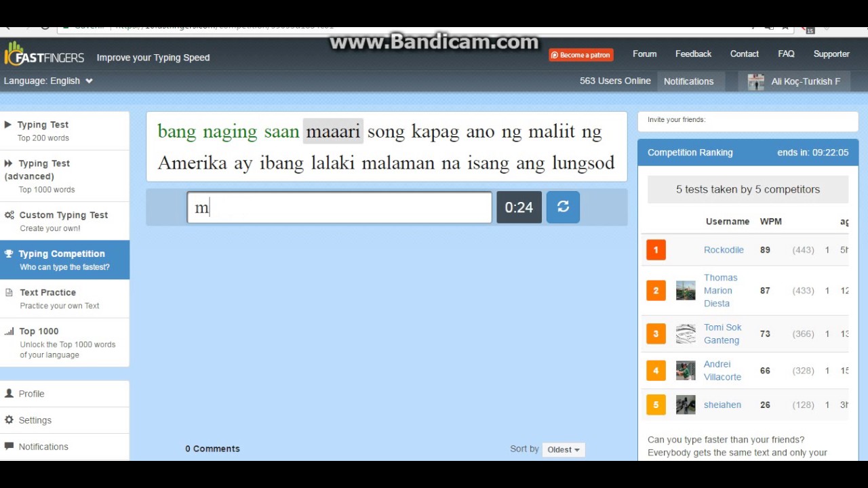
Task: Click the 0:24 countdown timer
Action: [x=519, y=207]
